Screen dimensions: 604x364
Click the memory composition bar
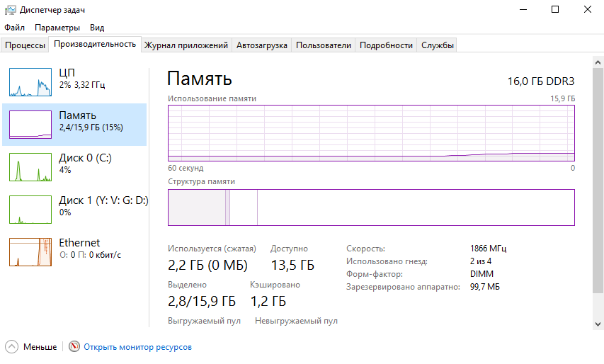click(x=371, y=207)
